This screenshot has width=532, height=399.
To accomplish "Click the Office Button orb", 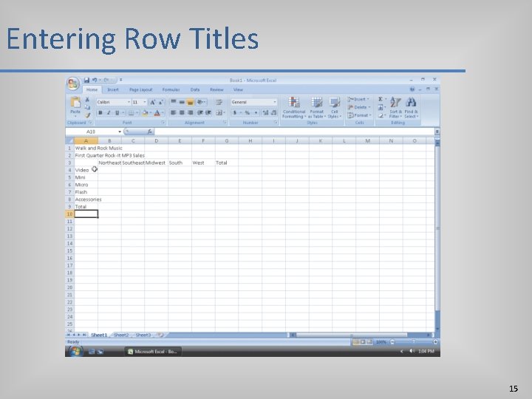I will point(73,83).
